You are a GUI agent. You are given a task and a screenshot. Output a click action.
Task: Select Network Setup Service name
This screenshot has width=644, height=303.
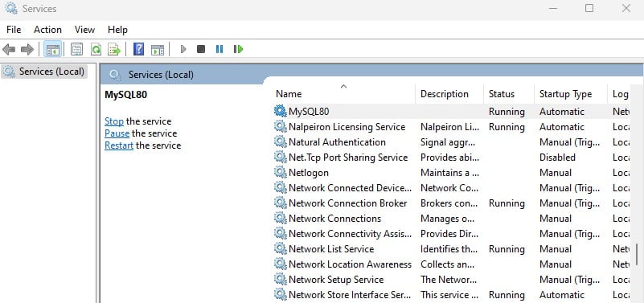coord(336,279)
